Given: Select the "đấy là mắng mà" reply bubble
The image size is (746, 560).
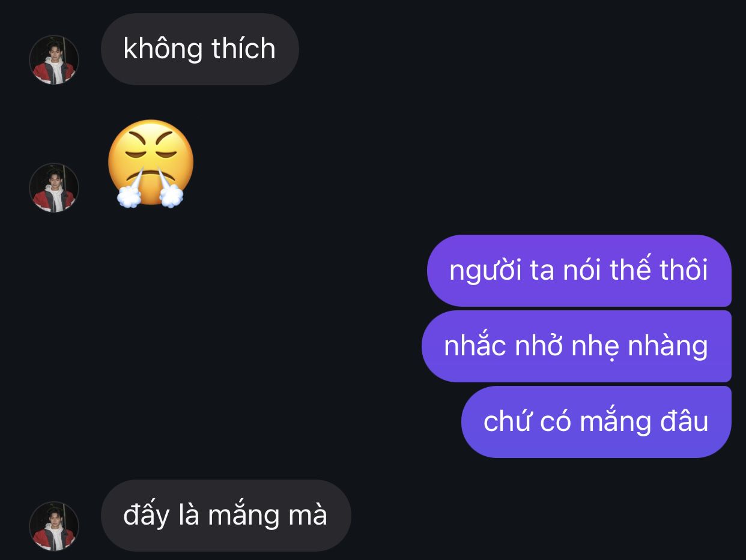Looking at the screenshot, I should [x=226, y=516].
